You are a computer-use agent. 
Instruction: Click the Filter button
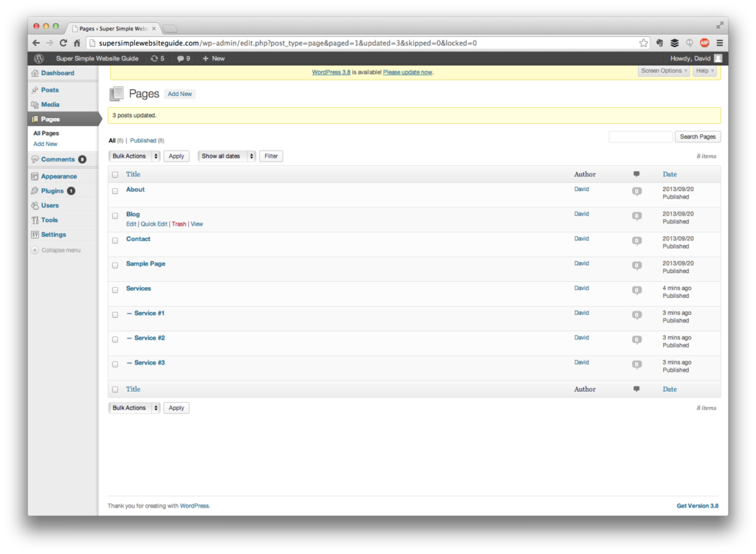point(271,156)
